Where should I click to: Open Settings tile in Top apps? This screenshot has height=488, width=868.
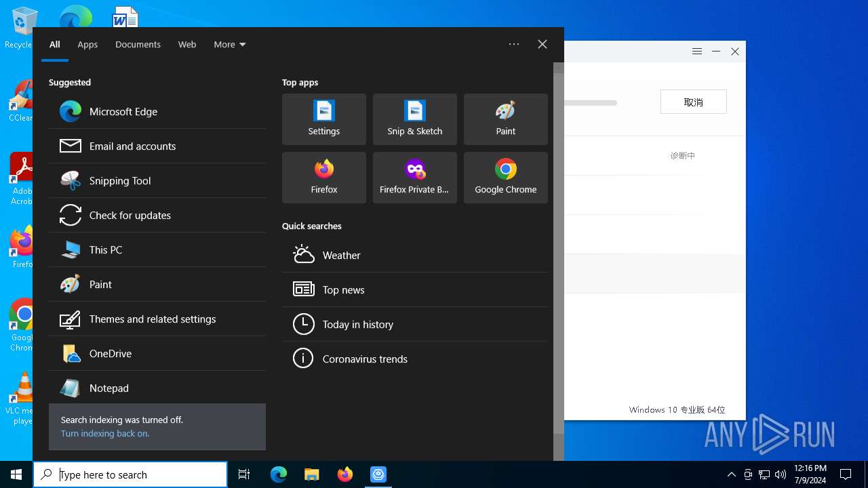[324, 119]
